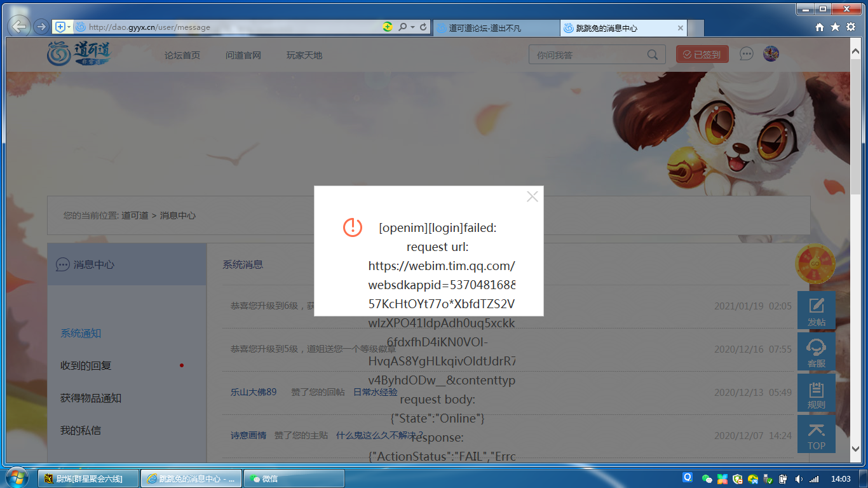The width and height of the screenshot is (868, 488).
Task: Click the 消息中心 sidebar header icon
Action: [62, 264]
